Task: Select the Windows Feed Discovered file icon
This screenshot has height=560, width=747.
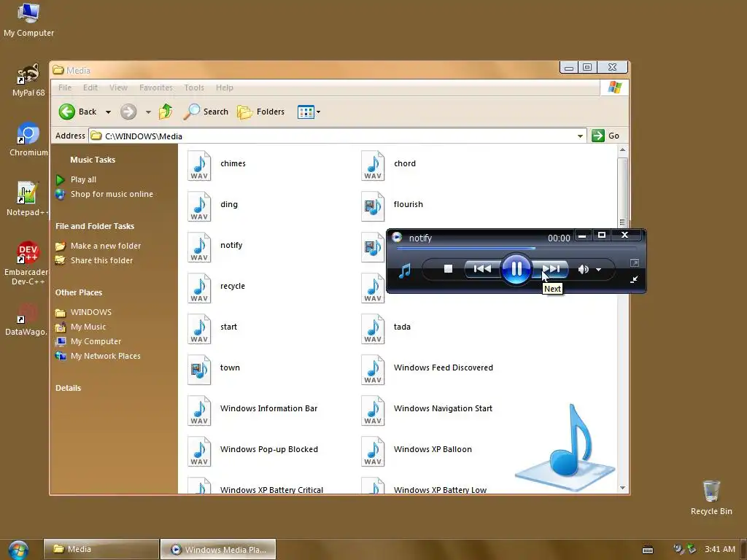Action: [x=373, y=370]
